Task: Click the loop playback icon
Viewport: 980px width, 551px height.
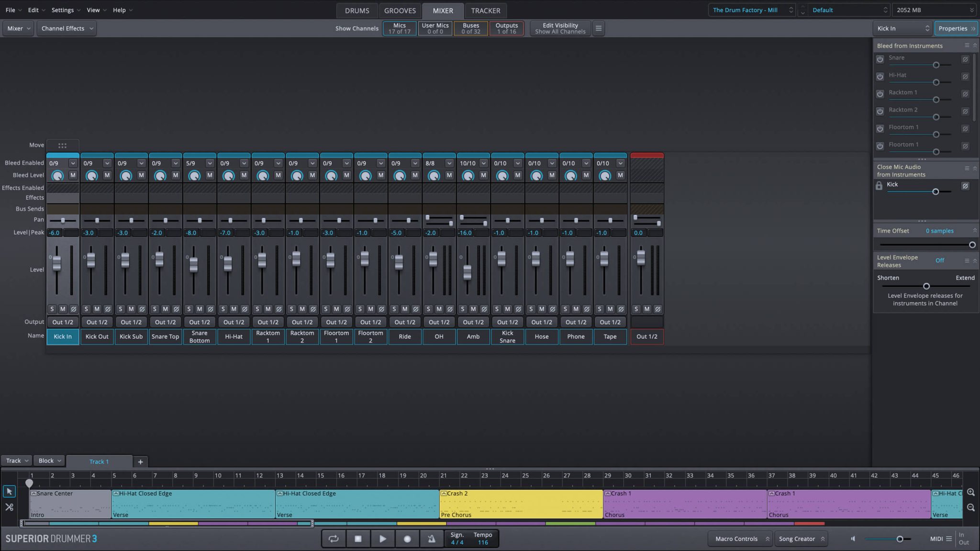Action: 334,539
